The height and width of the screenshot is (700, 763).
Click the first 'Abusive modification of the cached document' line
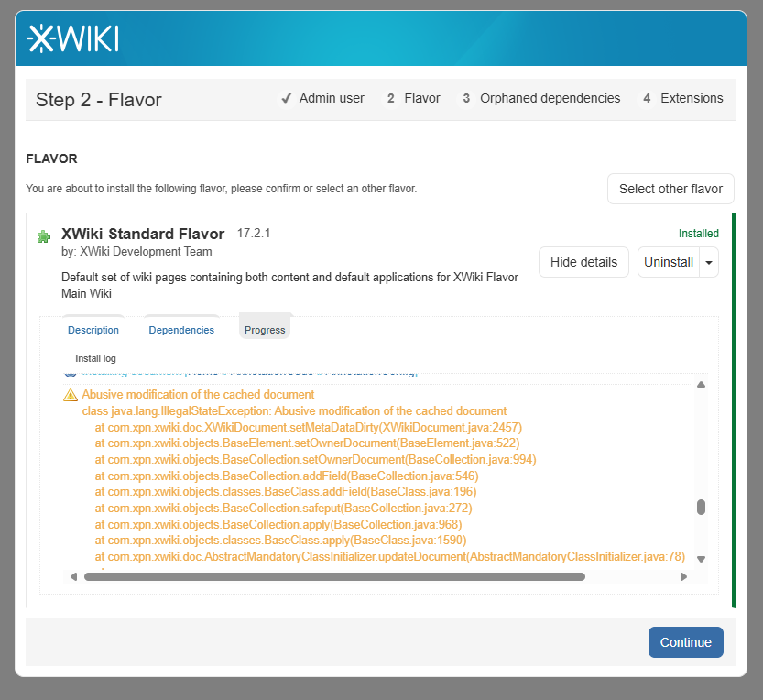[198, 394]
